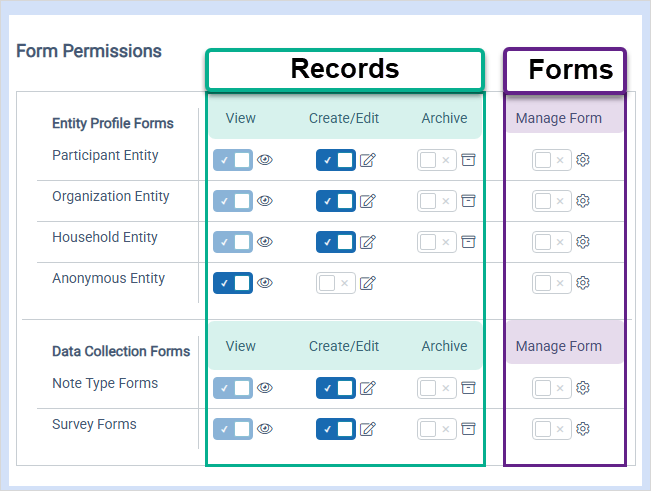651x491 pixels.
Task: Toggle off Create/Edit for Survey Forms
Action: (336, 429)
